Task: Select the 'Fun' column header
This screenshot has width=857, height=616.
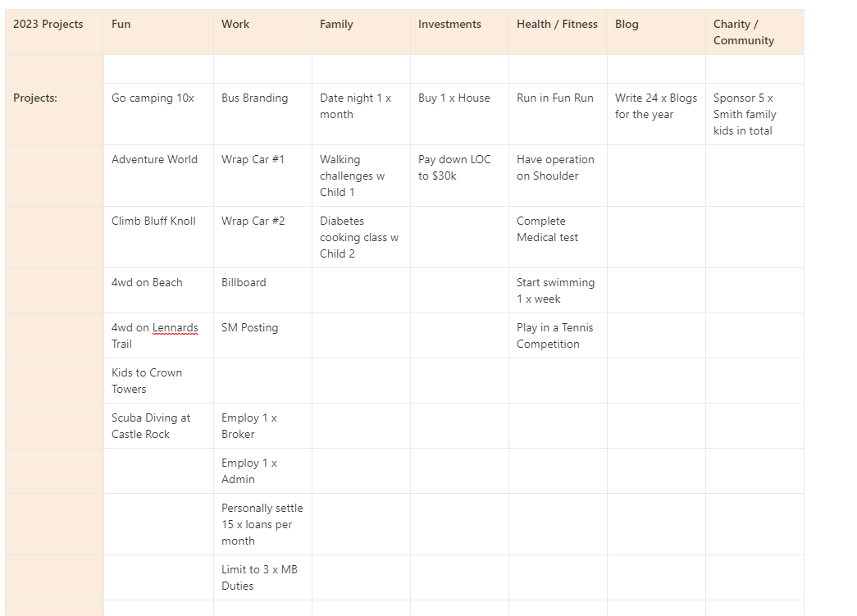Action: click(x=158, y=32)
